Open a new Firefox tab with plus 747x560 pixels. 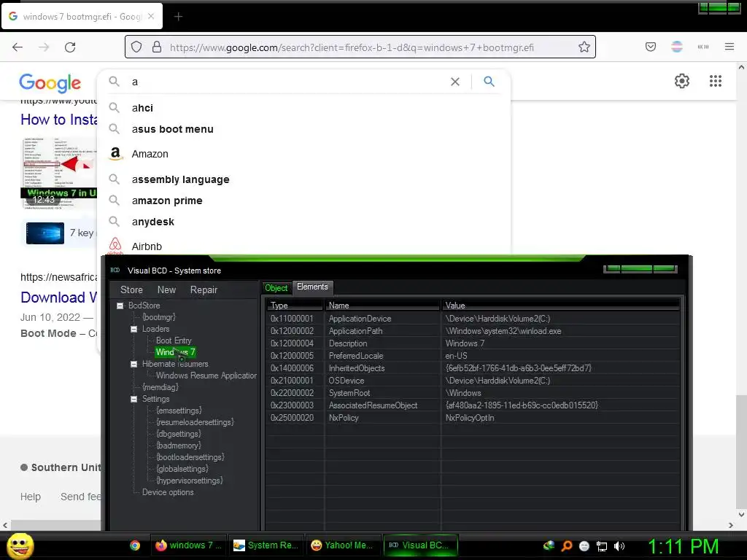tap(178, 17)
